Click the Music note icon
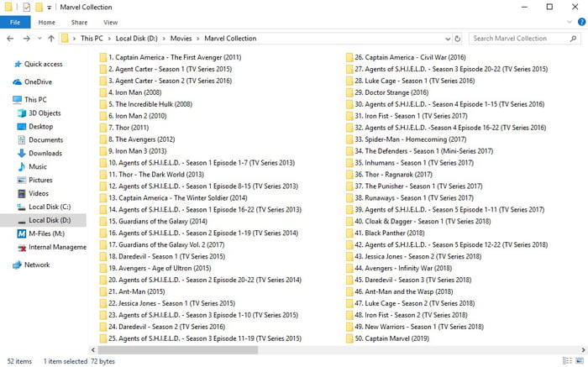 pos(22,166)
